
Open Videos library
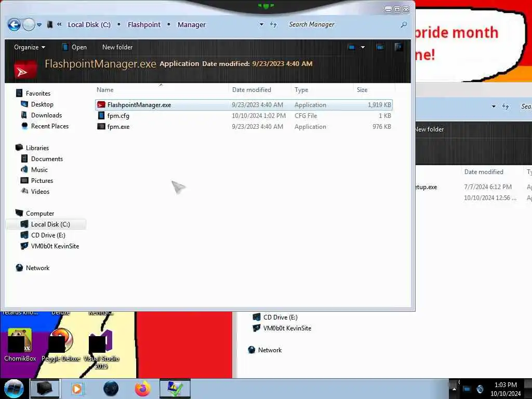pyautogui.click(x=40, y=191)
